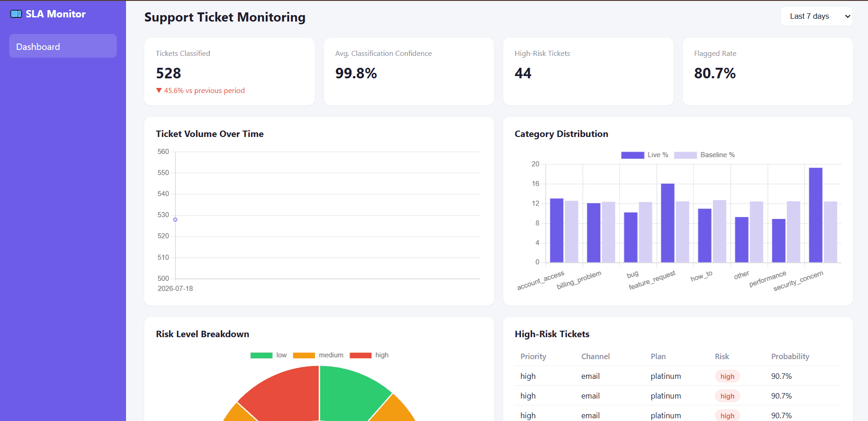Click the billing_problem axis label
The image size is (868, 421).
579,280
